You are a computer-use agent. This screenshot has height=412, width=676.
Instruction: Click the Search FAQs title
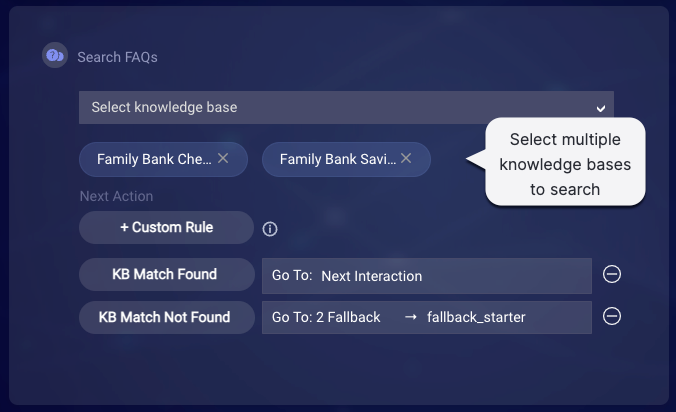click(117, 57)
